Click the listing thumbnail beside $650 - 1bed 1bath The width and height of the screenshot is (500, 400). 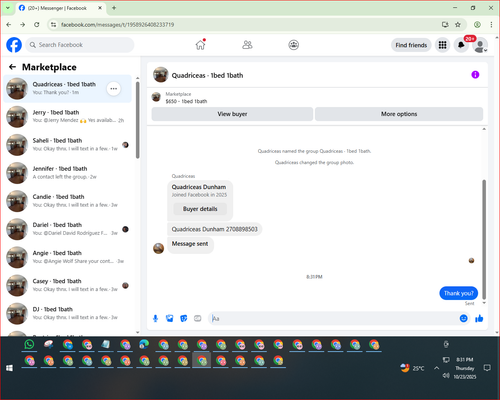pyautogui.click(x=156, y=97)
